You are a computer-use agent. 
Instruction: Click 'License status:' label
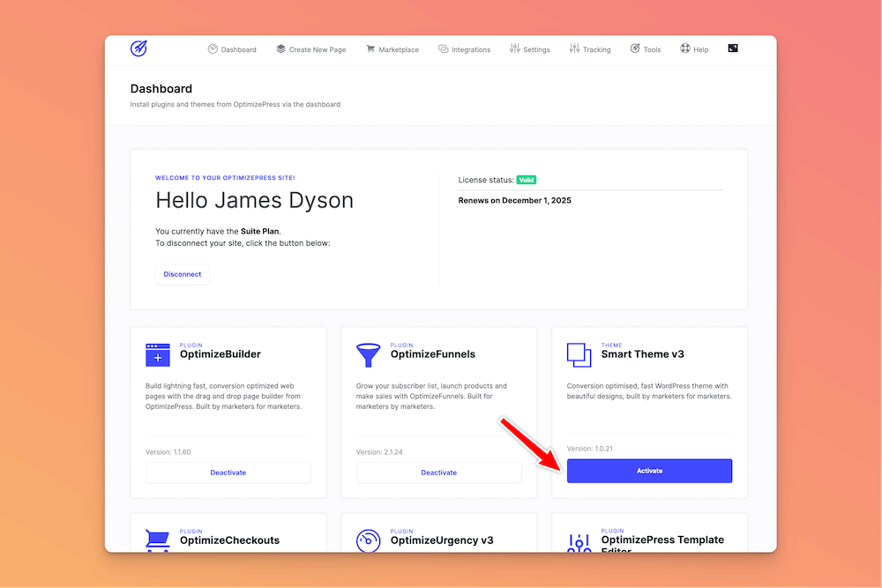coord(485,180)
